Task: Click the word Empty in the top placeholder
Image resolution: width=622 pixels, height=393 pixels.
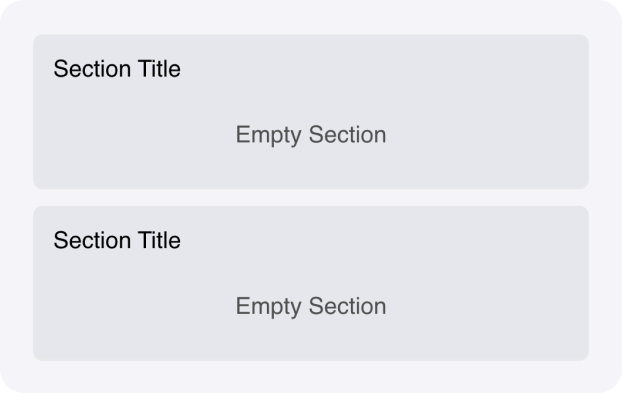Action: pyautogui.click(x=269, y=135)
